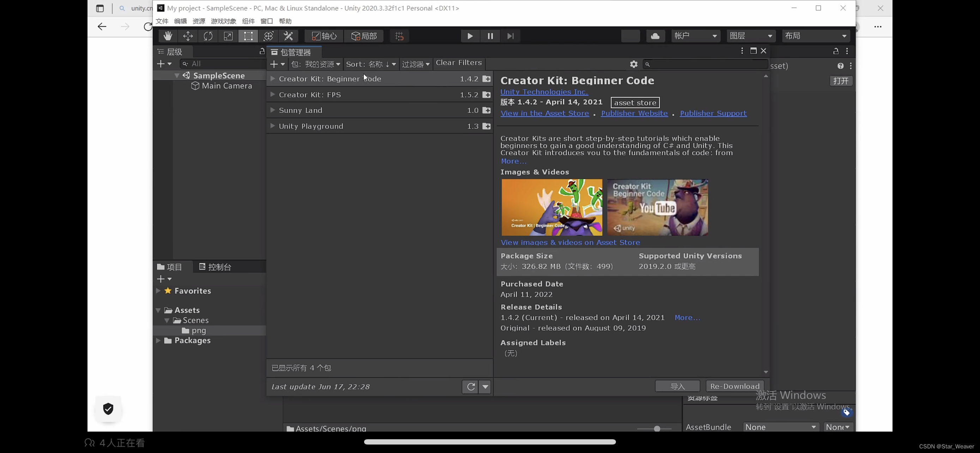Click the import icon for Sunny Land
980x453 pixels.
pyautogui.click(x=486, y=110)
